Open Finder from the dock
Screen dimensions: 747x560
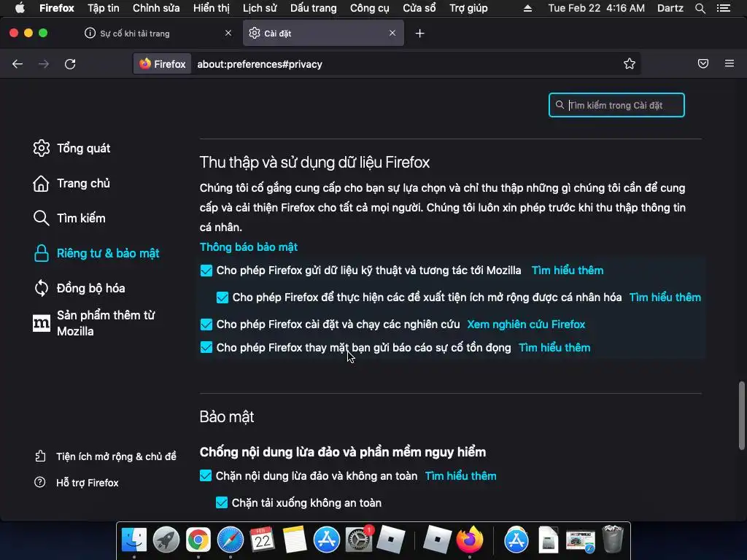[x=134, y=540]
